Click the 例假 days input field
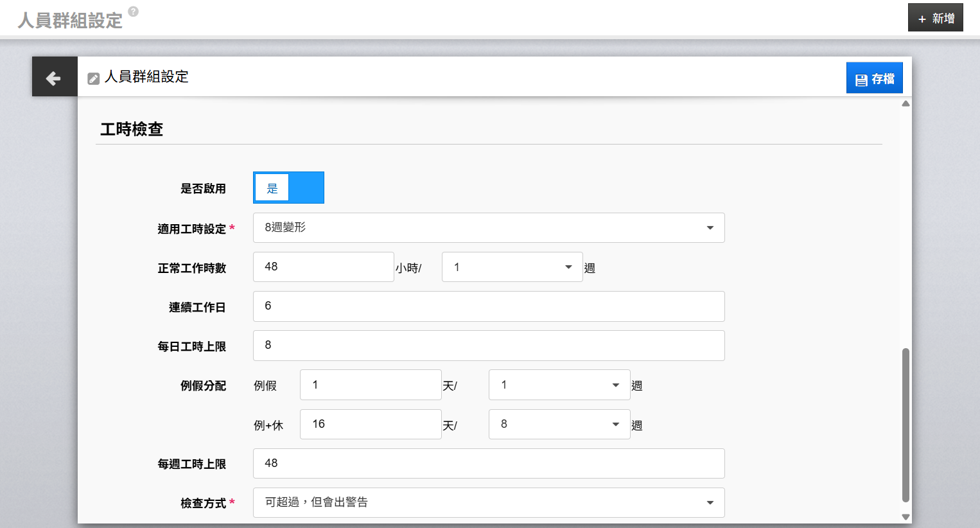The image size is (980, 528). (x=371, y=385)
